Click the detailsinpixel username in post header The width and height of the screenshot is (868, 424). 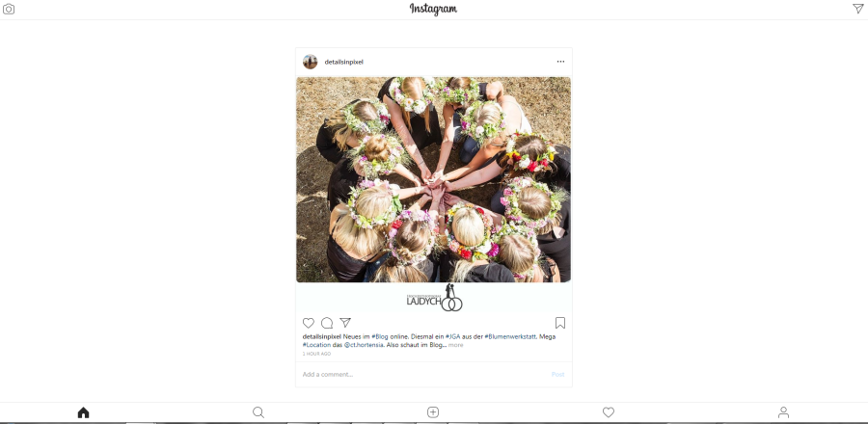(343, 62)
